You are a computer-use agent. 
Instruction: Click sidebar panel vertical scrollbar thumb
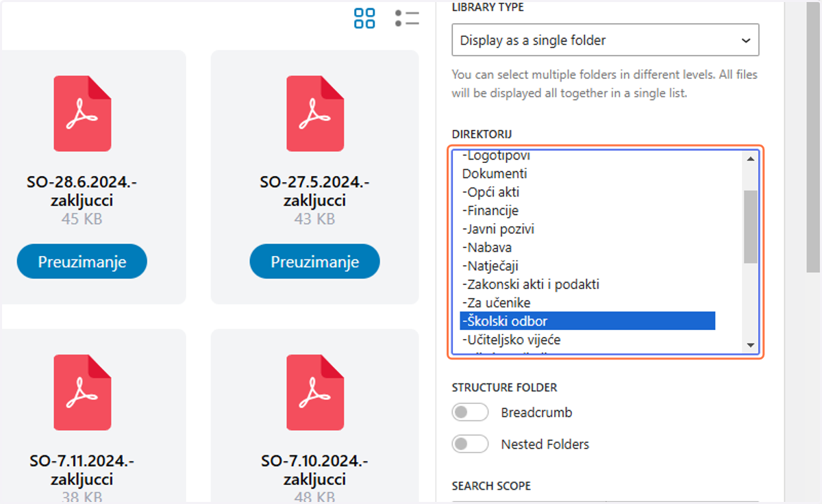pos(813,137)
